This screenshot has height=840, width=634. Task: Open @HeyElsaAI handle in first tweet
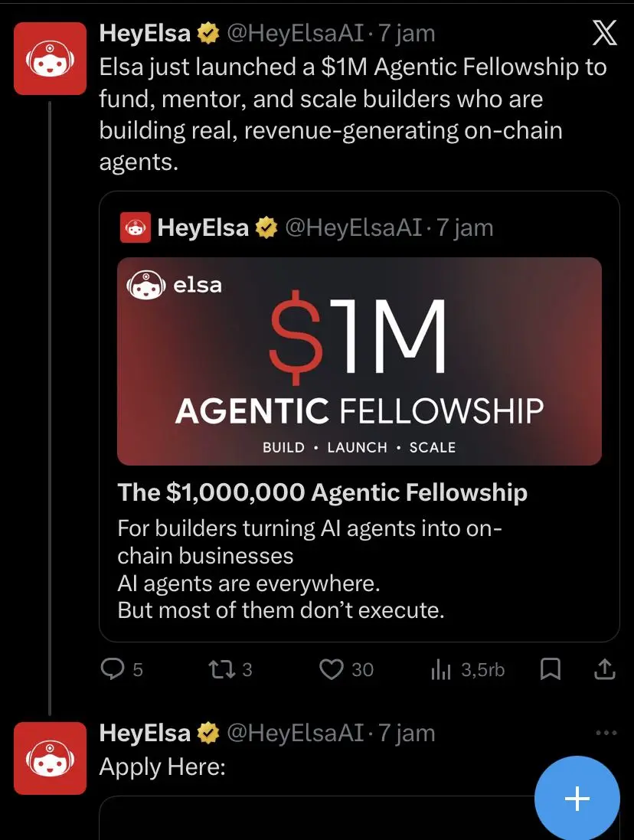tap(294, 34)
